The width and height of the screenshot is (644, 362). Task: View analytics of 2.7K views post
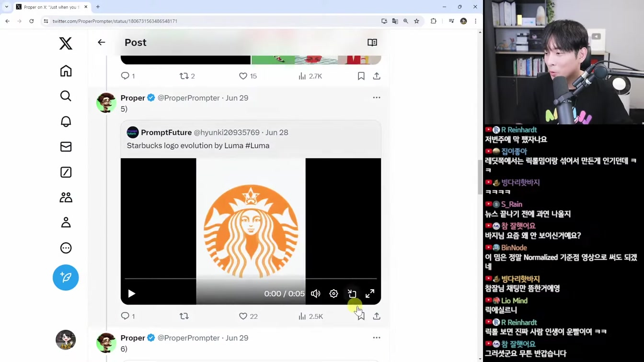(310, 76)
